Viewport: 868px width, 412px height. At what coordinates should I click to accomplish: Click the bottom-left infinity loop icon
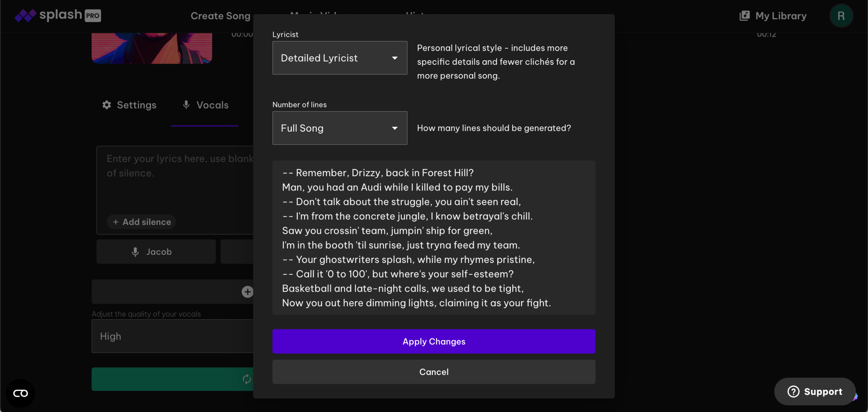click(x=20, y=393)
